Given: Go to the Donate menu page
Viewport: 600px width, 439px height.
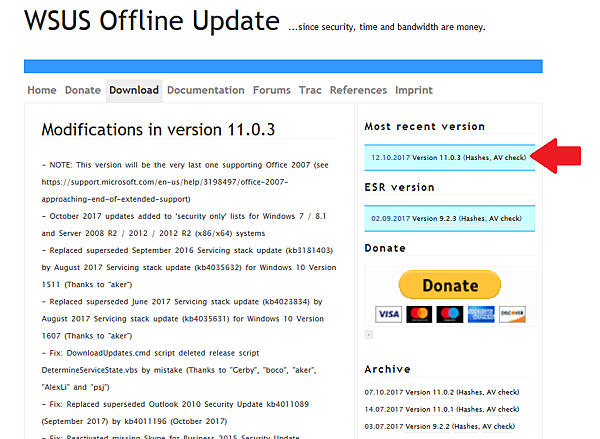Looking at the screenshot, I should click(83, 90).
